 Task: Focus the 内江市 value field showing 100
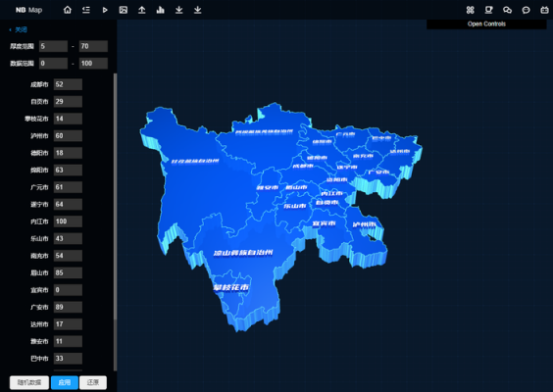tap(68, 221)
